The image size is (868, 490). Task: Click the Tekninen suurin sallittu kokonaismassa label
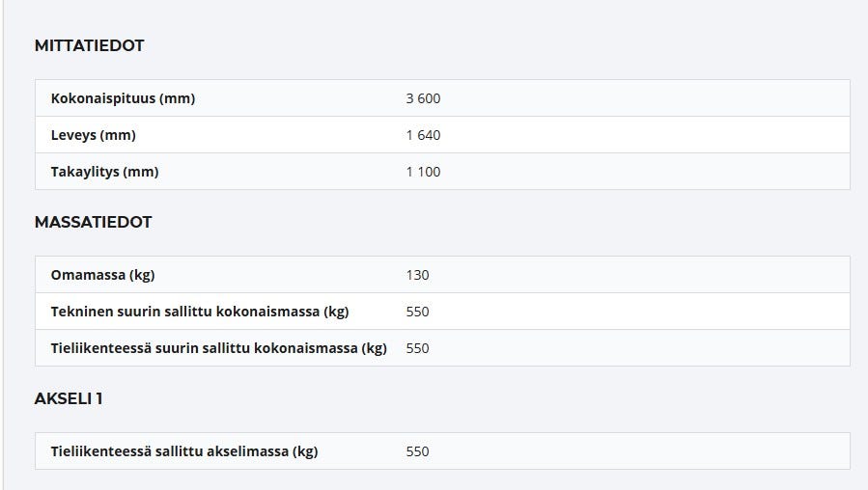199,312
